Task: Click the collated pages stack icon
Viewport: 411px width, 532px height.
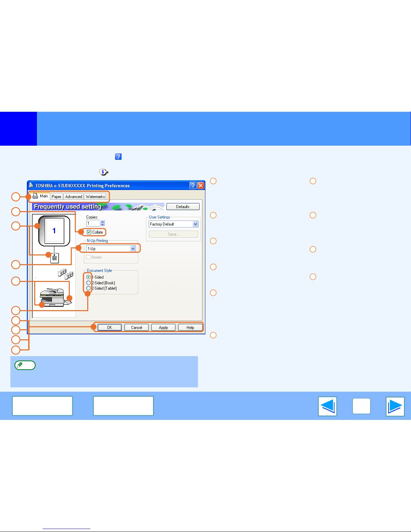Action: pos(65,274)
